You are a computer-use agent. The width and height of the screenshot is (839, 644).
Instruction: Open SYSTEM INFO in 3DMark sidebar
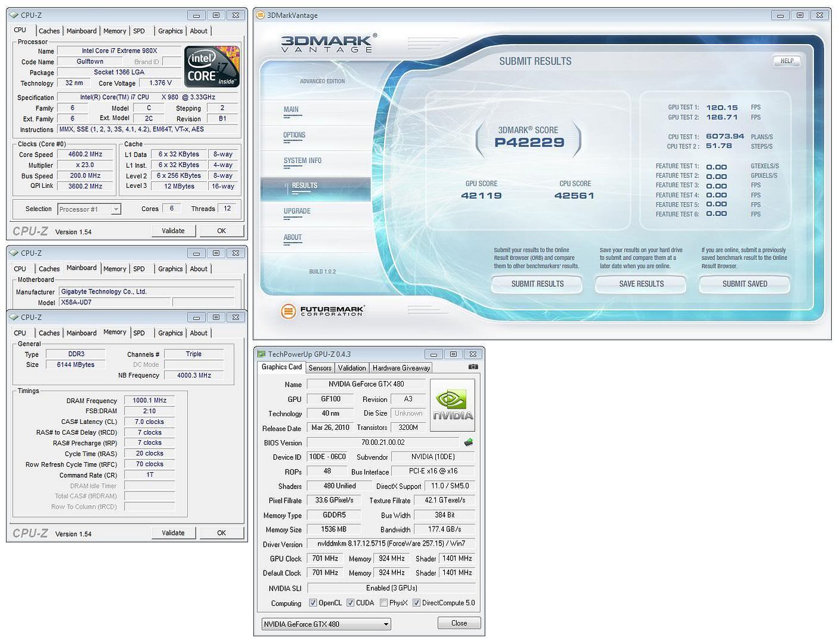[x=302, y=161]
